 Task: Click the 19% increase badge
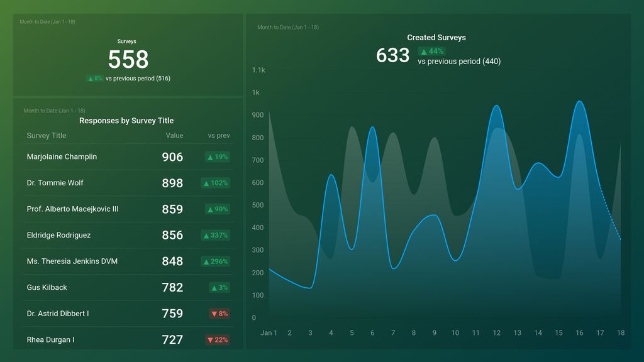[x=218, y=156]
